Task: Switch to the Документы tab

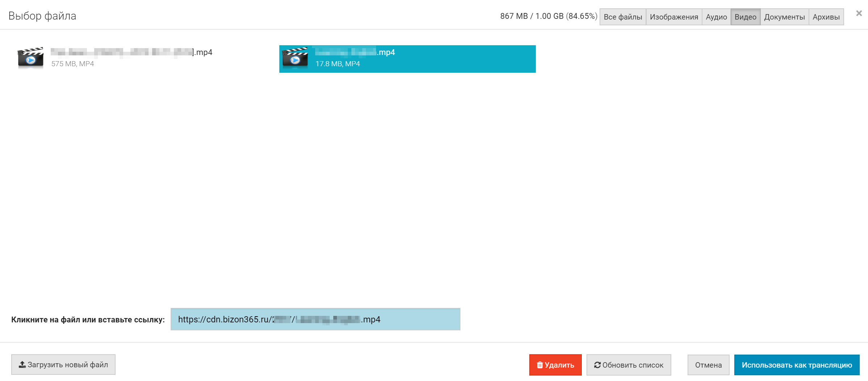Action: [x=784, y=17]
